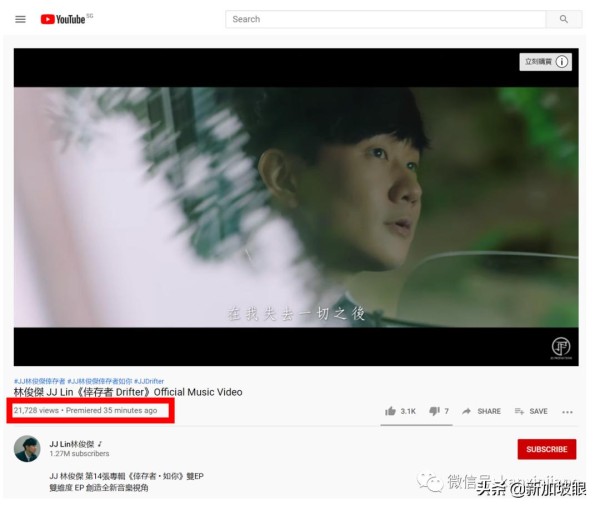
Task: Subscribe to the JJ Lin channel
Action: [547, 449]
